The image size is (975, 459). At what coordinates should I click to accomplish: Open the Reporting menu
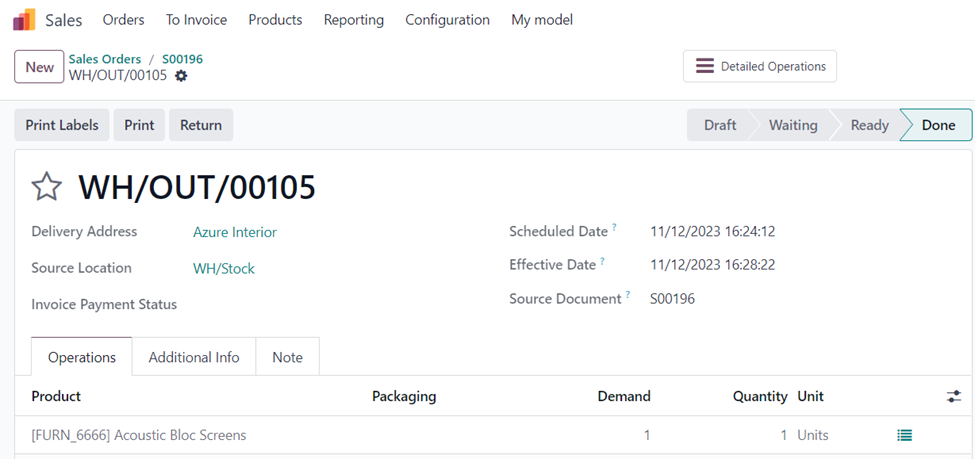[x=353, y=20]
